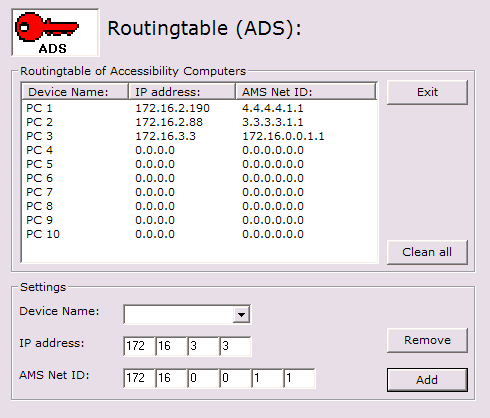
Task: Click the first IP address octet field
Action: 139,346
